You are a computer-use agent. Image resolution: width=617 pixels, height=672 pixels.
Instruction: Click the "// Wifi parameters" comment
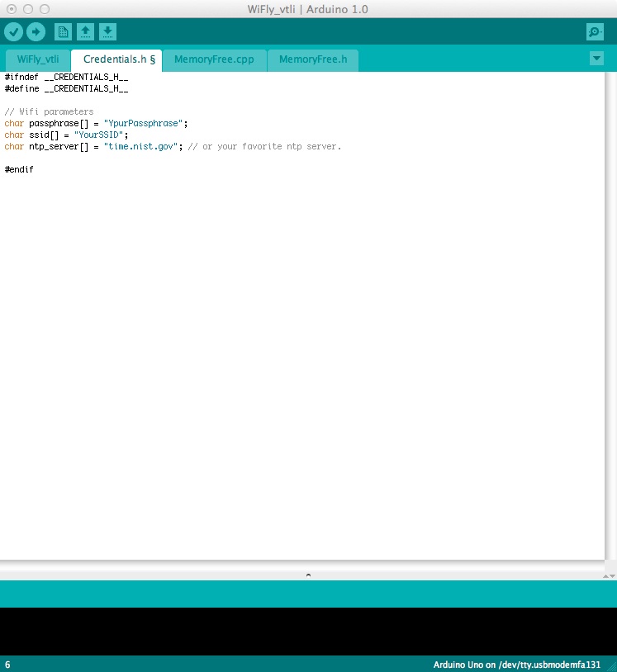pos(49,111)
